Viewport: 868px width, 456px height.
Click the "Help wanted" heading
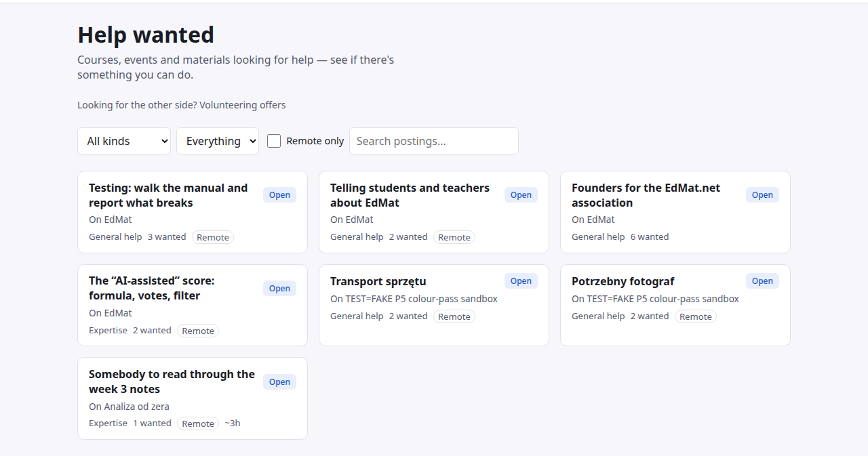[x=146, y=35]
